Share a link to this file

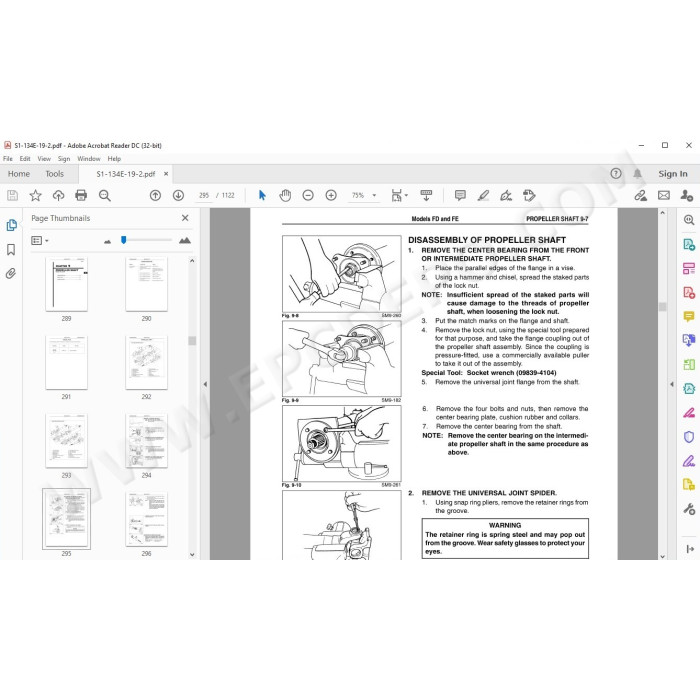point(641,196)
